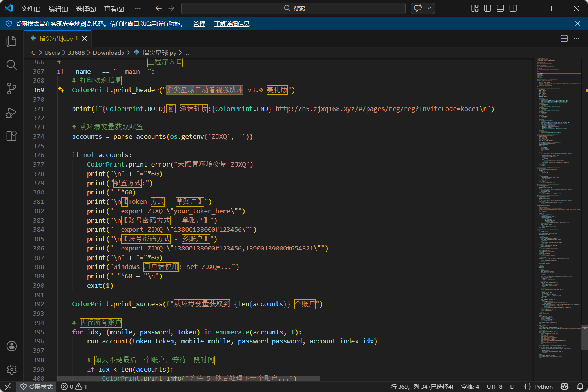The width and height of the screenshot is (588, 392).
Task: Open the Source Control view
Action: pyautogui.click(x=12, y=89)
